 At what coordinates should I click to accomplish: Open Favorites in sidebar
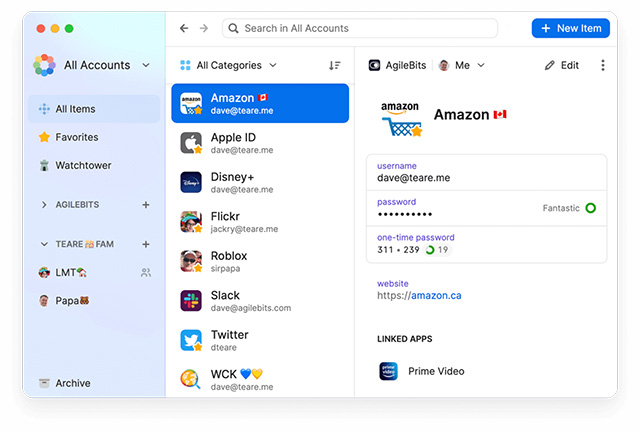(x=94, y=137)
